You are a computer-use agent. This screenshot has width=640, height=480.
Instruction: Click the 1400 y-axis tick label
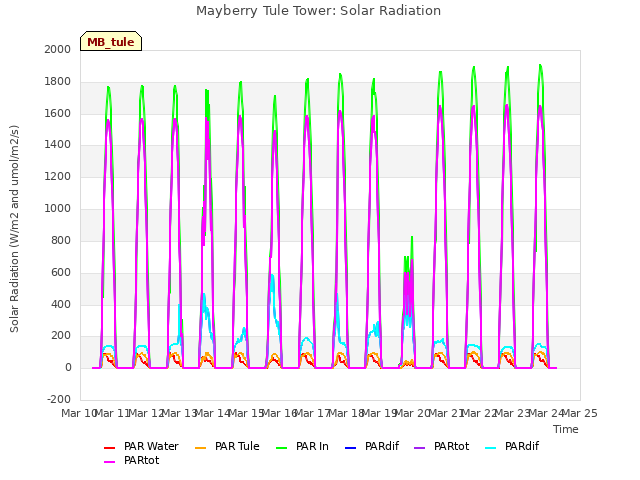tap(58, 144)
